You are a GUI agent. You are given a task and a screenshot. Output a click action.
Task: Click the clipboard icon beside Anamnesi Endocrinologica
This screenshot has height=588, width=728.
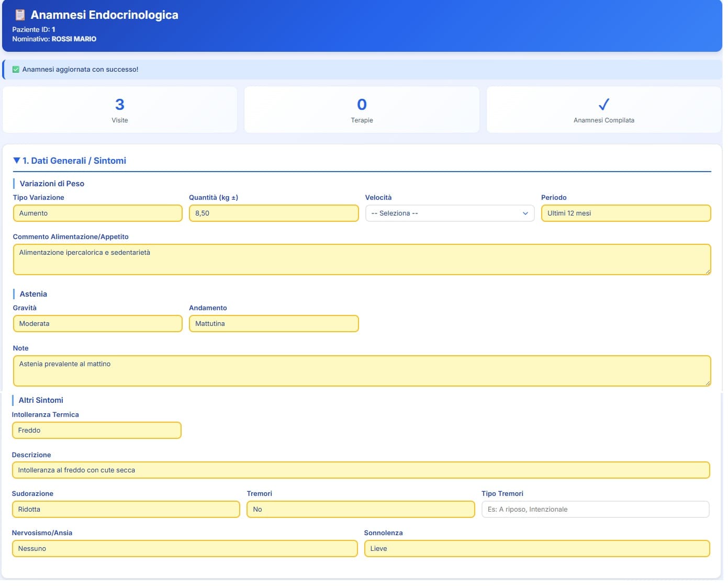(19, 15)
